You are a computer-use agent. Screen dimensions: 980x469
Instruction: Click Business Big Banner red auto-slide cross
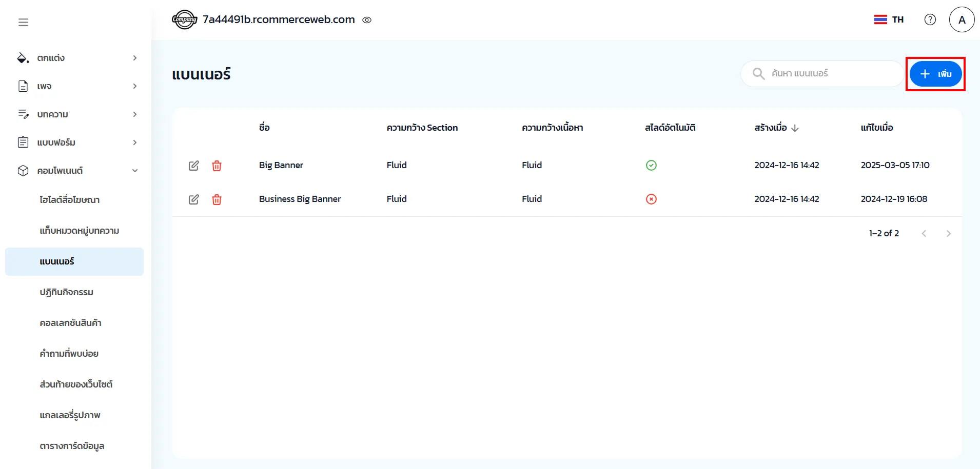click(651, 199)
